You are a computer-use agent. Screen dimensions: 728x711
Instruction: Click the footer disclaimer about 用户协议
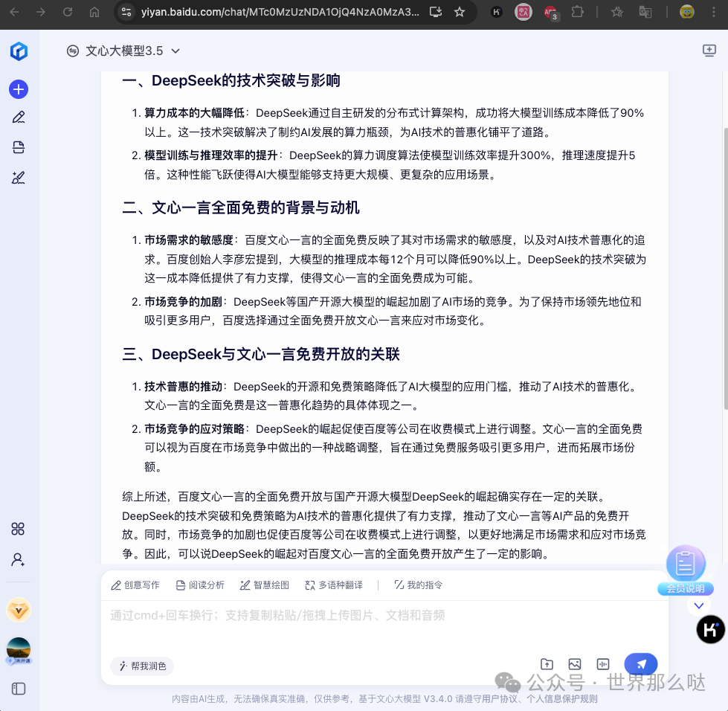tap(384, 699)
